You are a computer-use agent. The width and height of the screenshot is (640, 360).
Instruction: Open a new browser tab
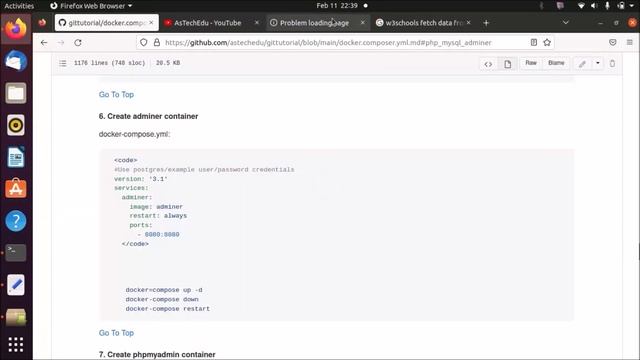click(486, 23)
